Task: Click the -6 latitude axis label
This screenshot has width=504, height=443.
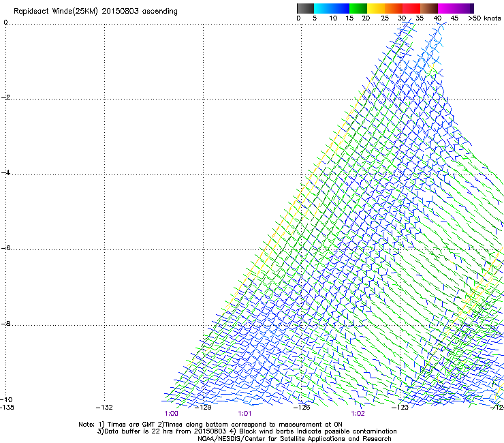Action: click(x=5, y=247)
